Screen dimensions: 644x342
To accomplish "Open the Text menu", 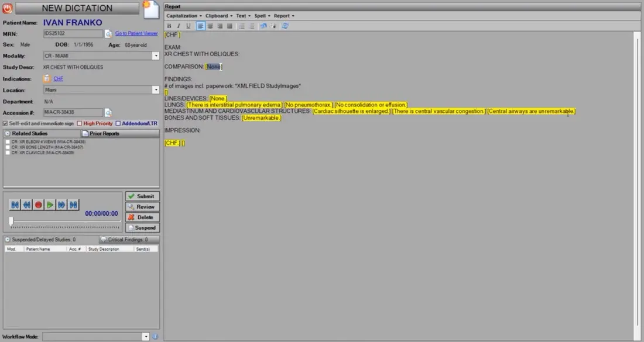I will 243,16.
